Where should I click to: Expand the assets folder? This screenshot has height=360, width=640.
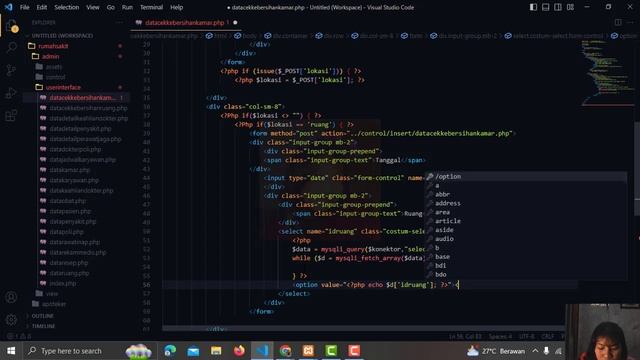pos(54,67)
